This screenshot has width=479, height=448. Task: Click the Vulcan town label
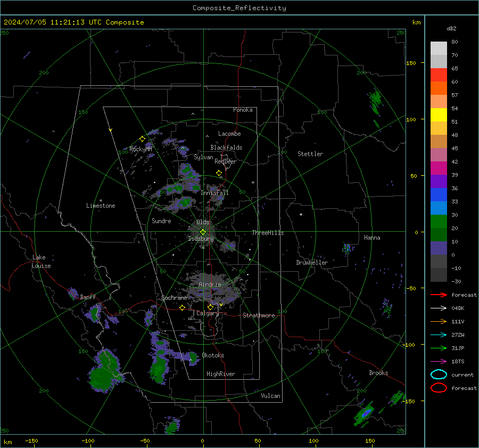(270, 396)
